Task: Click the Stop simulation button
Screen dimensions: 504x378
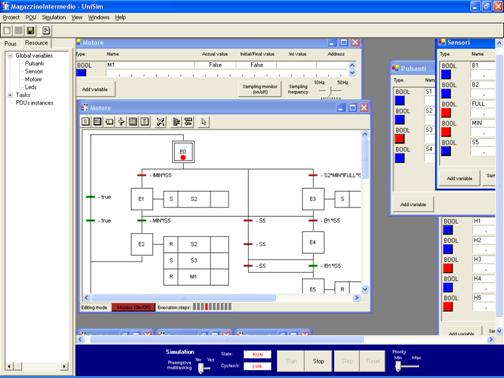Action: coord(318,361)
